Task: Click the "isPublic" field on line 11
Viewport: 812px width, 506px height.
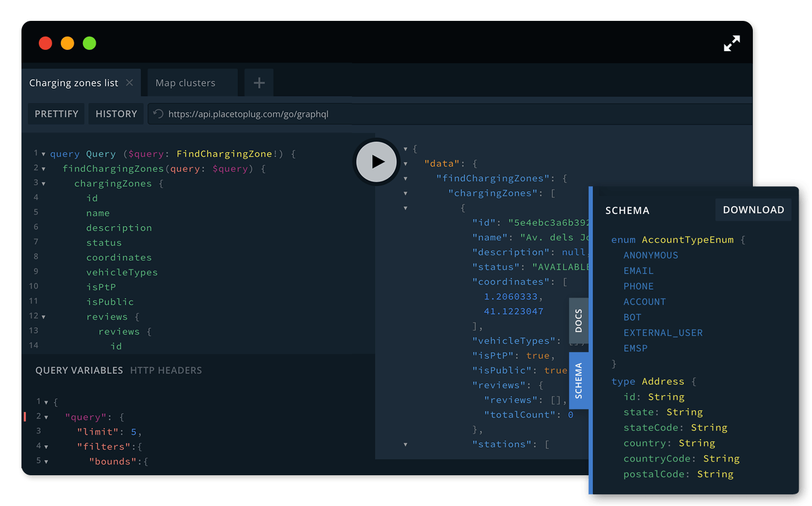Action: pos(110,302)
